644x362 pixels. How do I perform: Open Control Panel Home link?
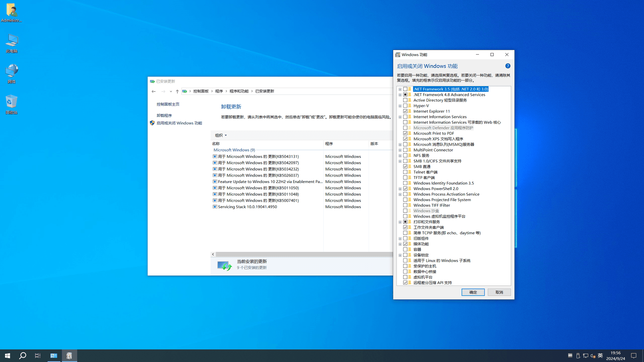(x=168, y=104)
